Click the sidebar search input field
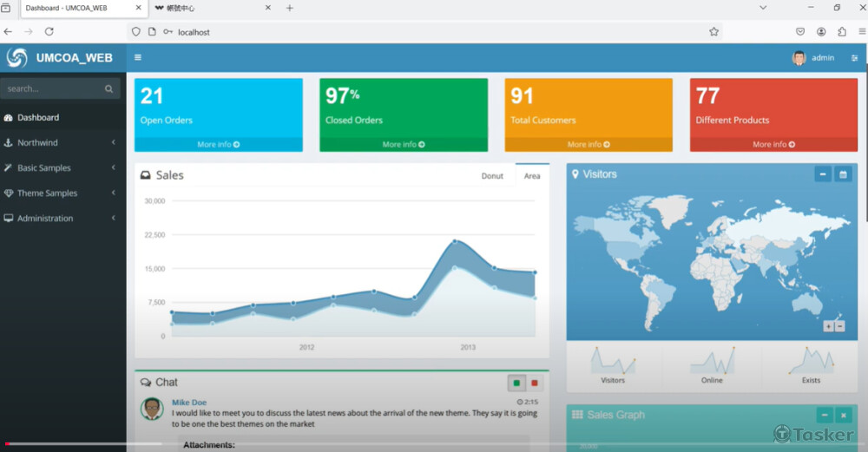Viewport: 868px width, 452px height. point(50,88)
